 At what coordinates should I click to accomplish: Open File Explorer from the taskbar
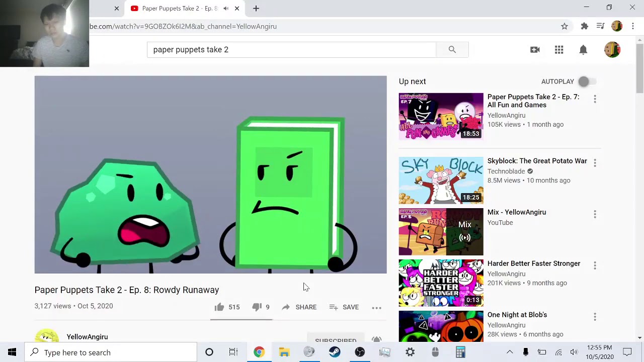coord(284,352)
